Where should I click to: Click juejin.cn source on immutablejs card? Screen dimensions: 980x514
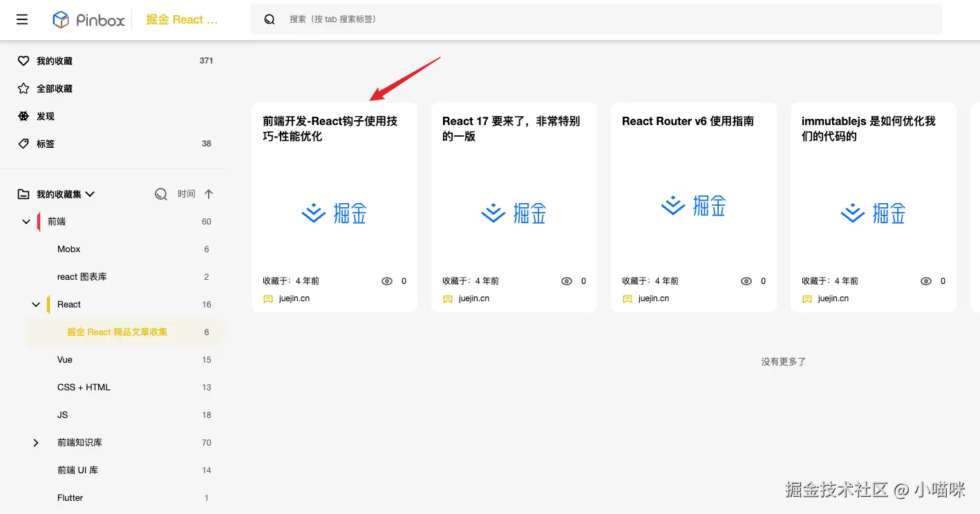tap(833, 298)
